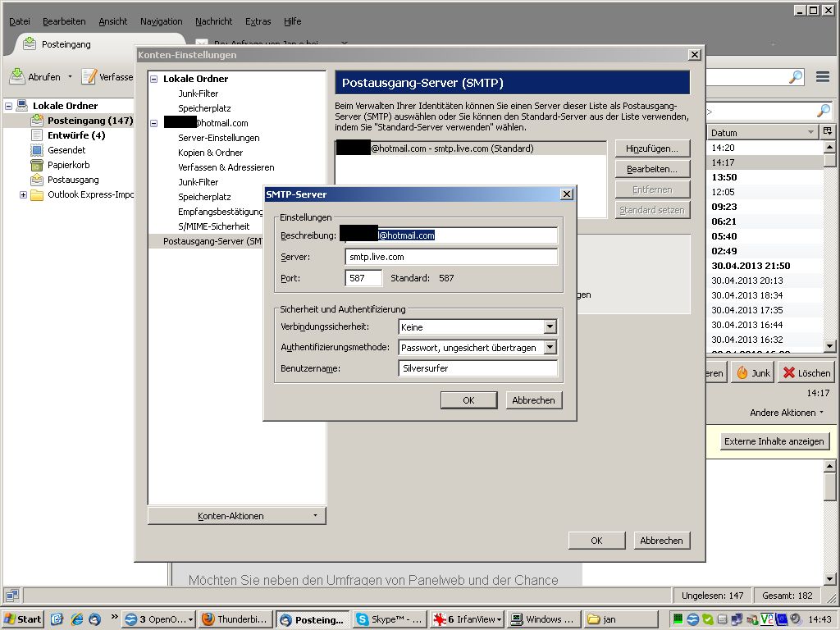The width and height of the screenshot is (840, 630).
Task: Click the quick filter magnifier icon
Action: click(824, 111)
